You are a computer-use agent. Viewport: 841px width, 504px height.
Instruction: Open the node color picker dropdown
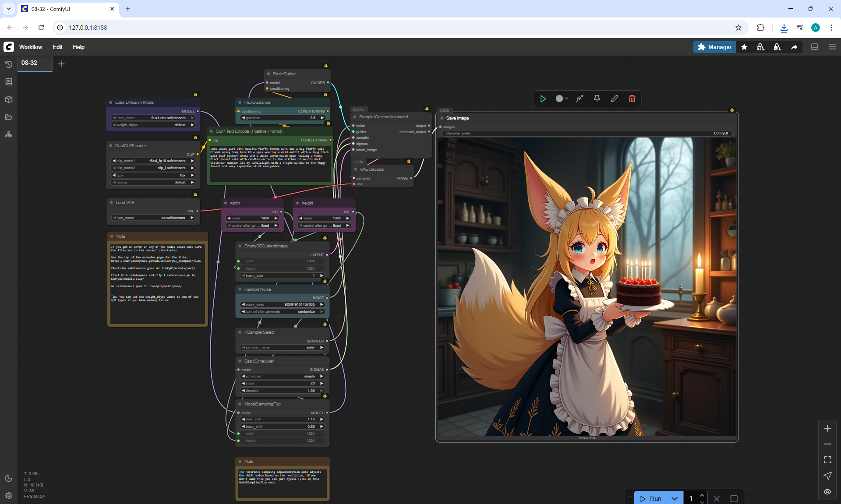pyautogui.click(x=562, y=99)
